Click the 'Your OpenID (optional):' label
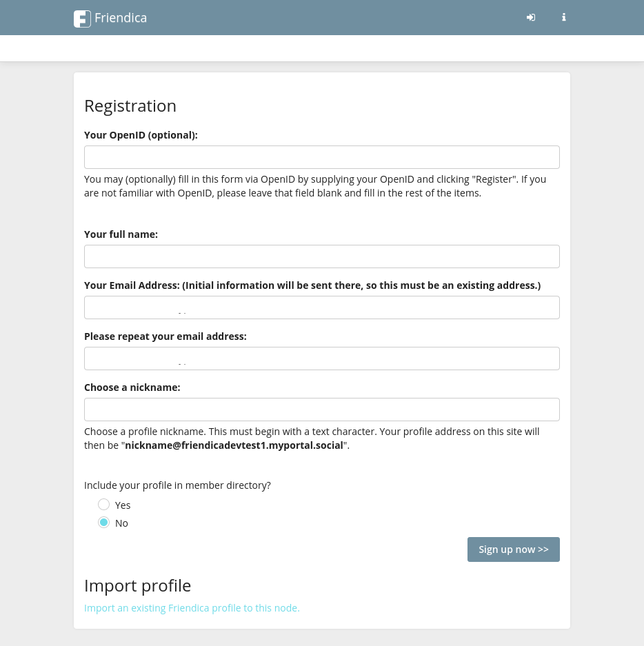The image size is (644, 646). [141, 135]
